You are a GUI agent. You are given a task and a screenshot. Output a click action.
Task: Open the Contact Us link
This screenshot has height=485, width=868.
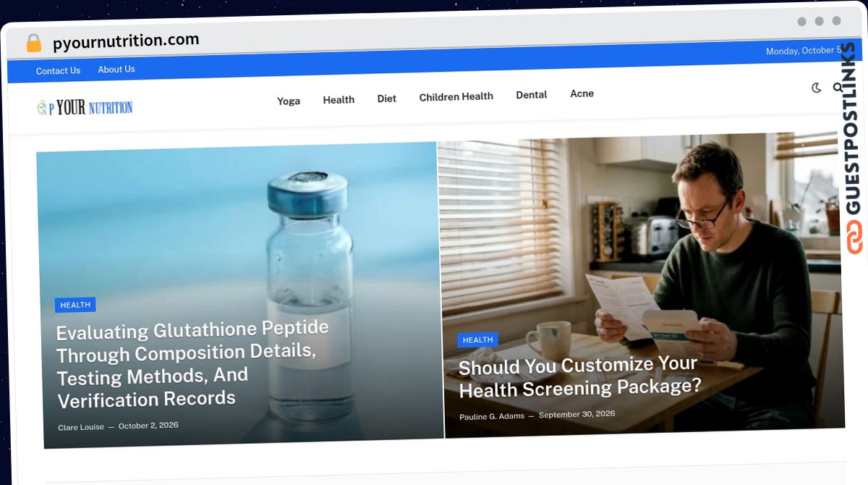pyautogui.click(x=58, y=71)
